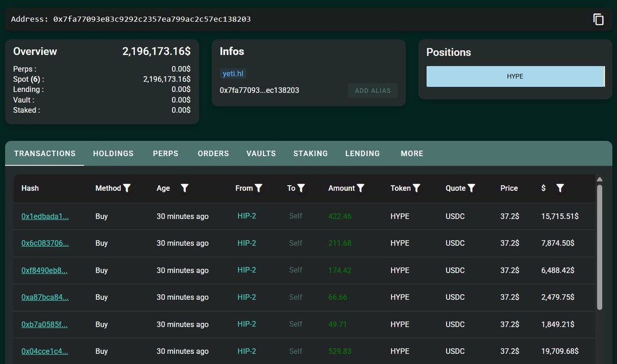Filter transactions by From column
Screen dimensions: 617x364
click(259, 188)
